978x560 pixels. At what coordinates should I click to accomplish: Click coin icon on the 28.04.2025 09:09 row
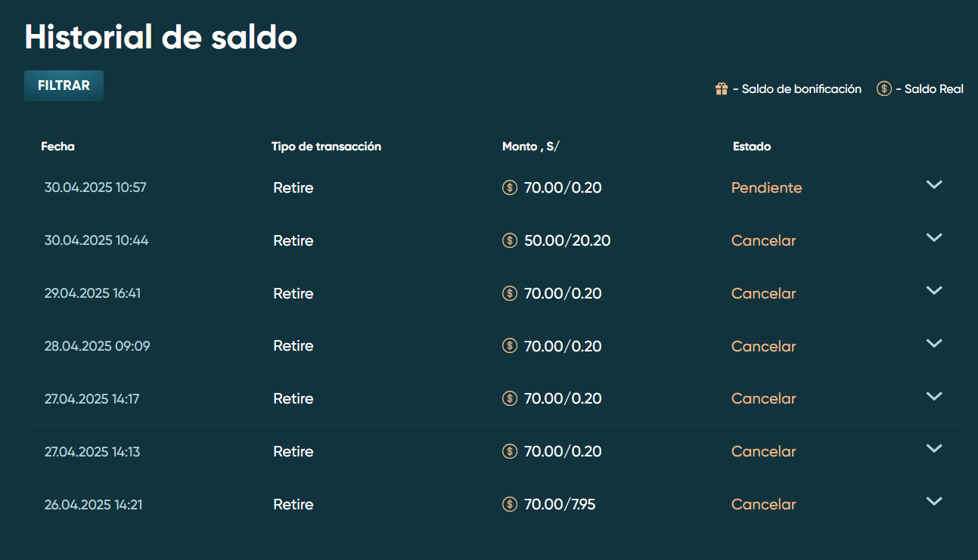tap(510, 346)
